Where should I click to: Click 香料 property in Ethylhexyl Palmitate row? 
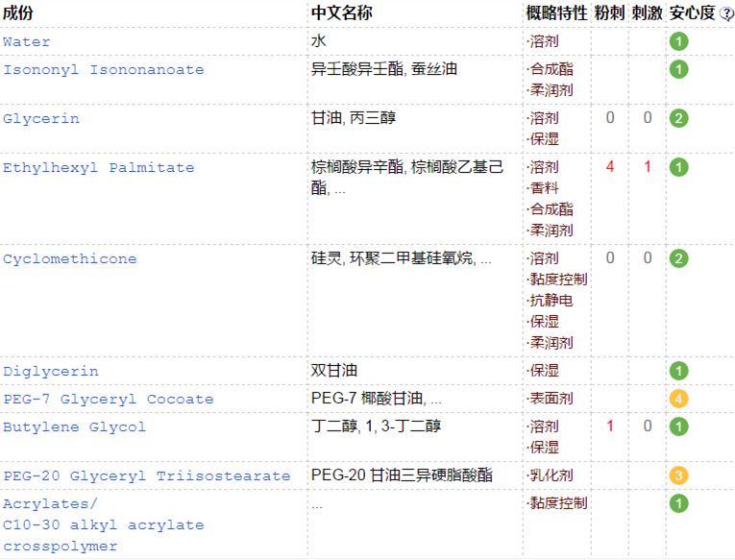[544, 188]
